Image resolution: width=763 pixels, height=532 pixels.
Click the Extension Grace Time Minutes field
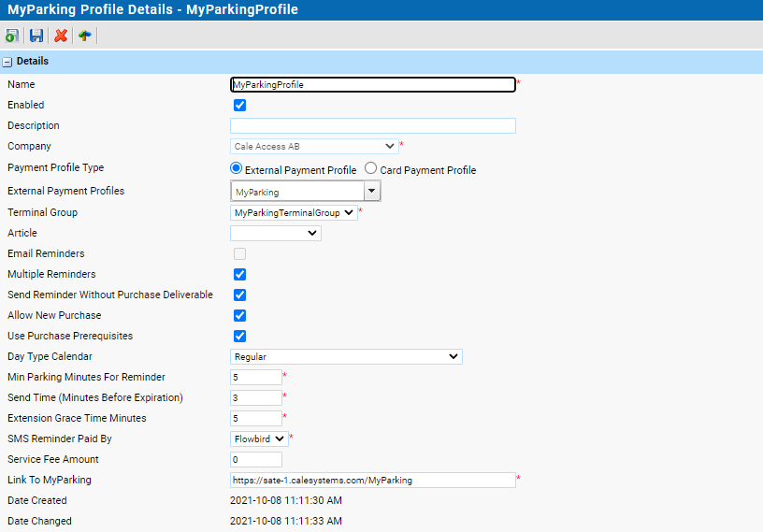(x=256, y=418)
